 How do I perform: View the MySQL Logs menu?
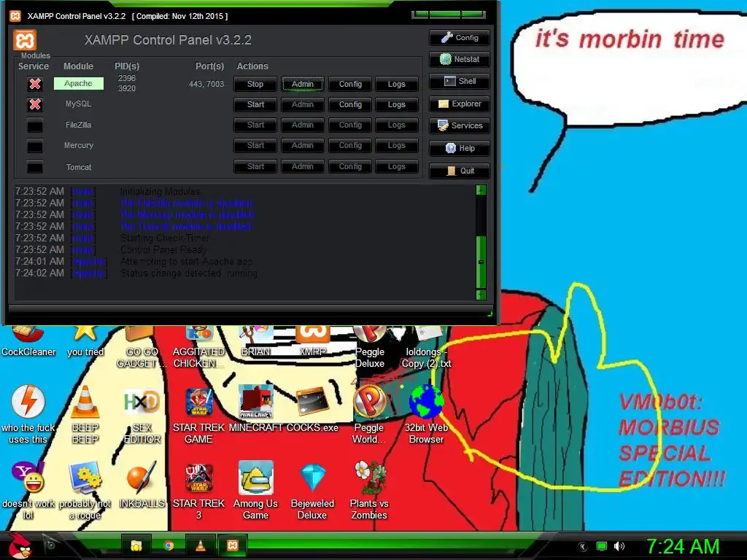pos(396,104)
